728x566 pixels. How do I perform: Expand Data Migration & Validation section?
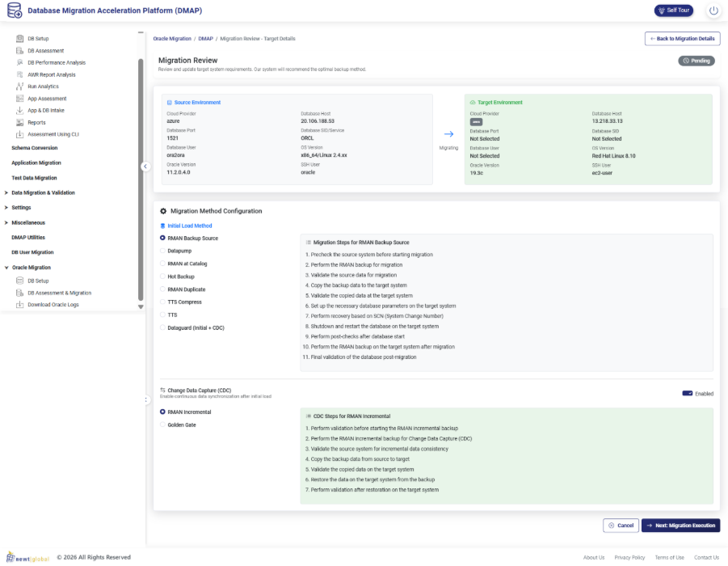(x=6, y=192)
